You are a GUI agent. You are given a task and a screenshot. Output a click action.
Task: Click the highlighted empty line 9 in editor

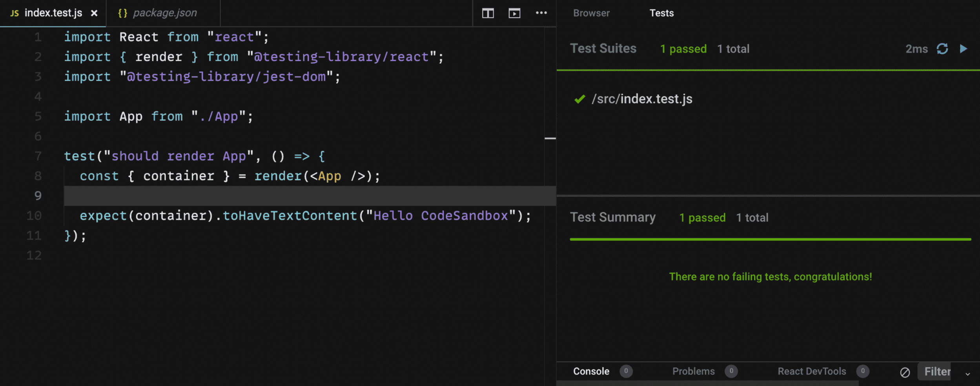(310, 196)
